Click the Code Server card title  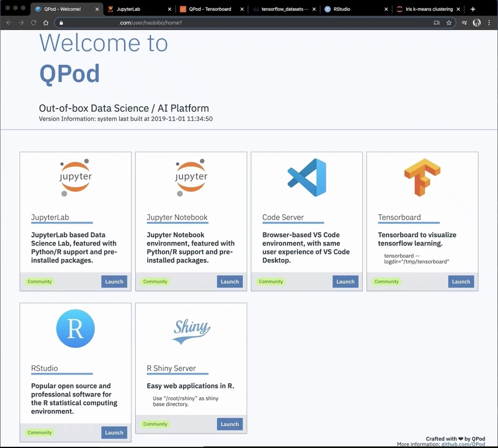click(283, 217)
